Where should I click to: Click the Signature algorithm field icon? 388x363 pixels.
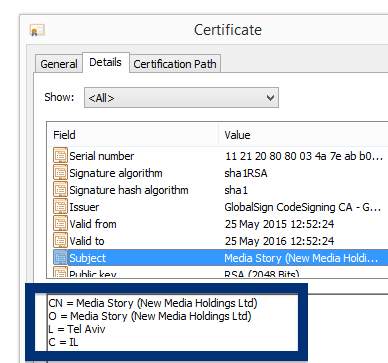point(60,173)
